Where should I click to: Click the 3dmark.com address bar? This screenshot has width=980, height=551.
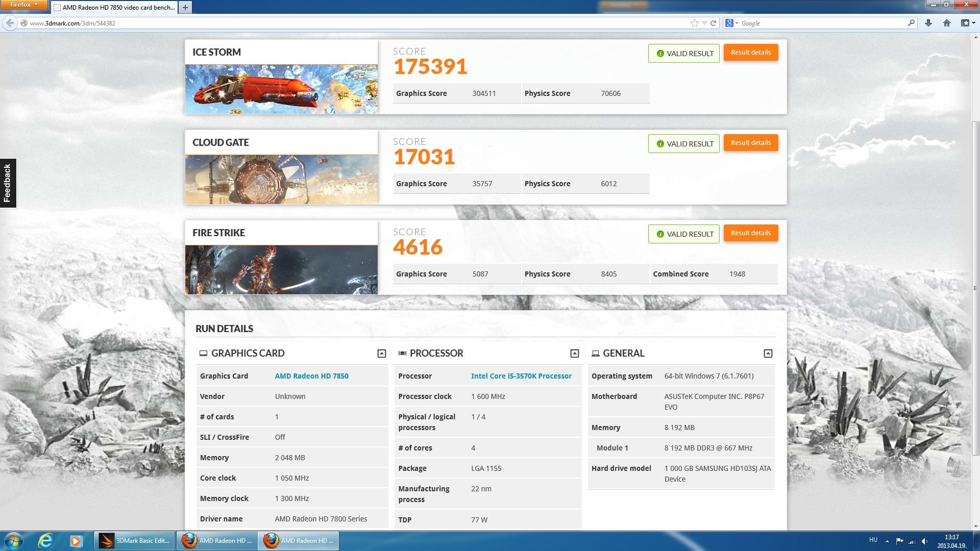point(357,23)
